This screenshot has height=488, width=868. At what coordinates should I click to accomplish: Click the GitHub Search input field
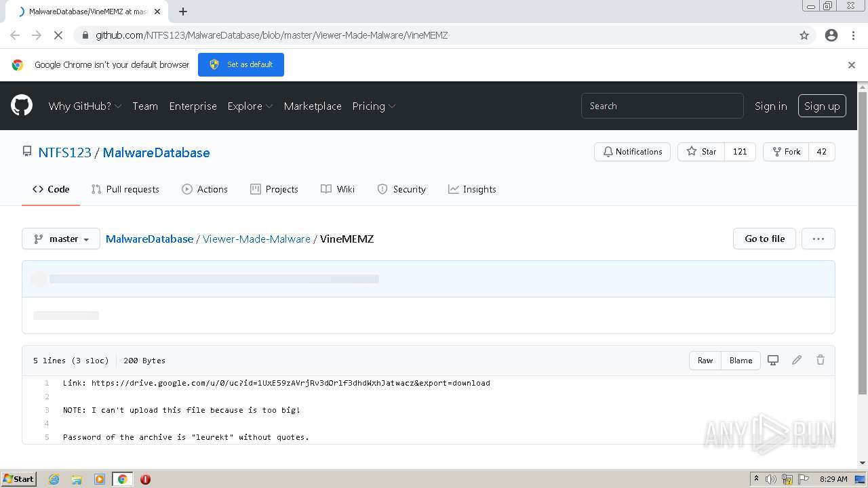[663, 106]
